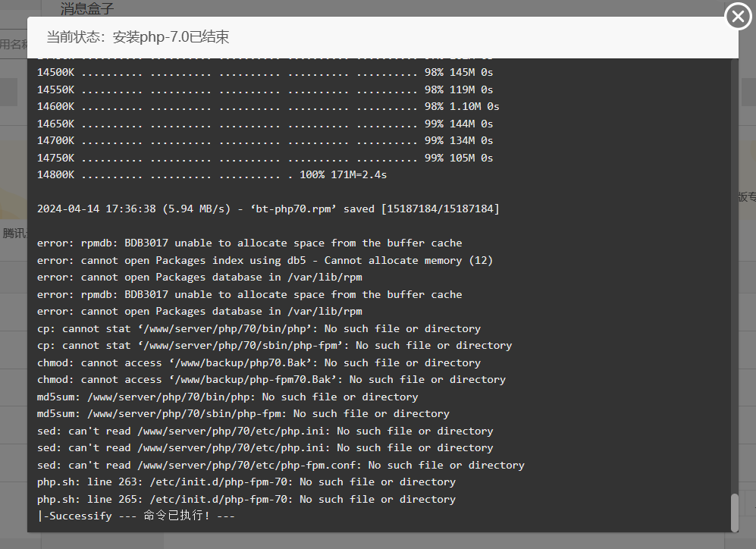Click the 'Successify --- 命令已执行' line
756x549 pixels.
(136, 516)
